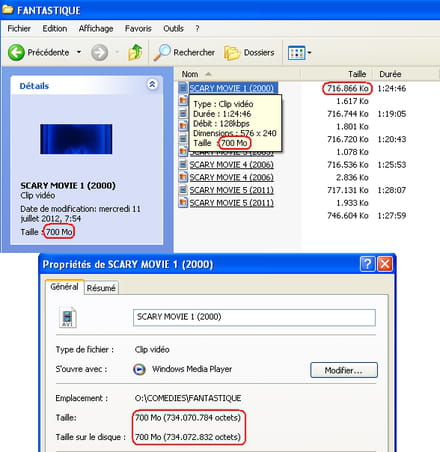Click the 716.744 Ko size value

(x=347, y=114)
